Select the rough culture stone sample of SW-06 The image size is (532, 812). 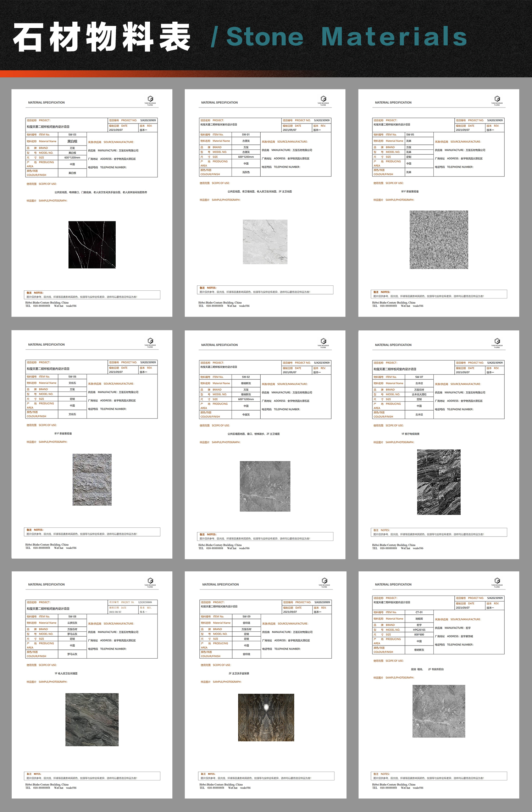pos(92,479)
